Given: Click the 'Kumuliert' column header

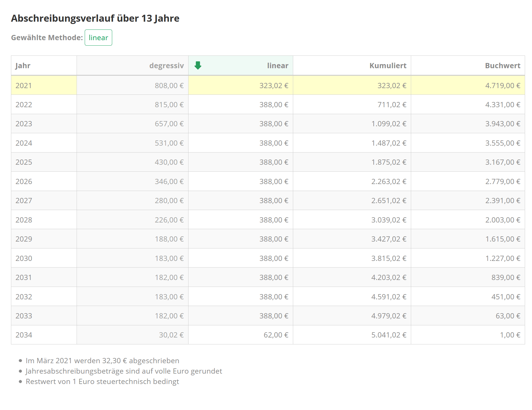Looking at the screenshot, I should [x=387, y=66].
